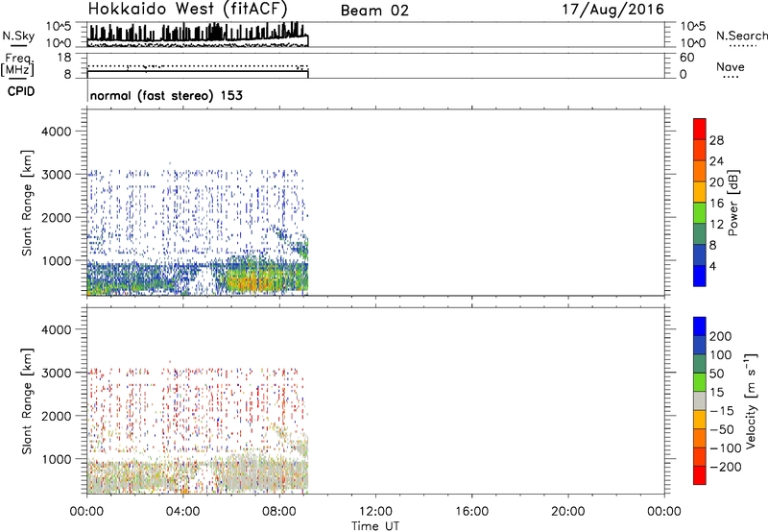Click the light green 12-16 dB power swatch
The width and height of the screenshot is (768, 532).
(x=700, y=212)
